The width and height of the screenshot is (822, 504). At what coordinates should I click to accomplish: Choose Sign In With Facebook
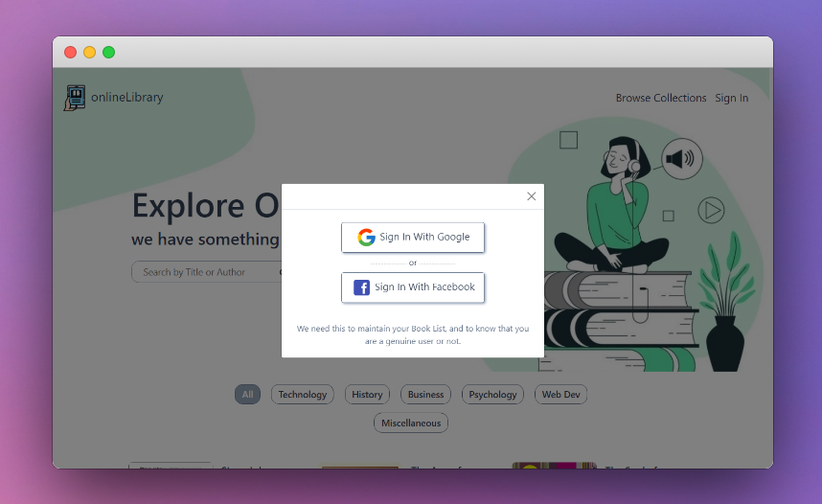tap(413, 287)
